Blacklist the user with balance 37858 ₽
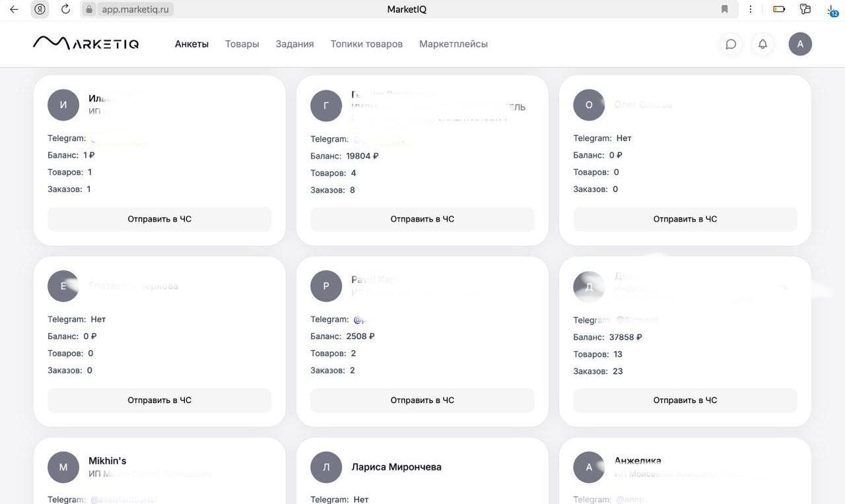 pyautogui.click(x=685, y=400)
